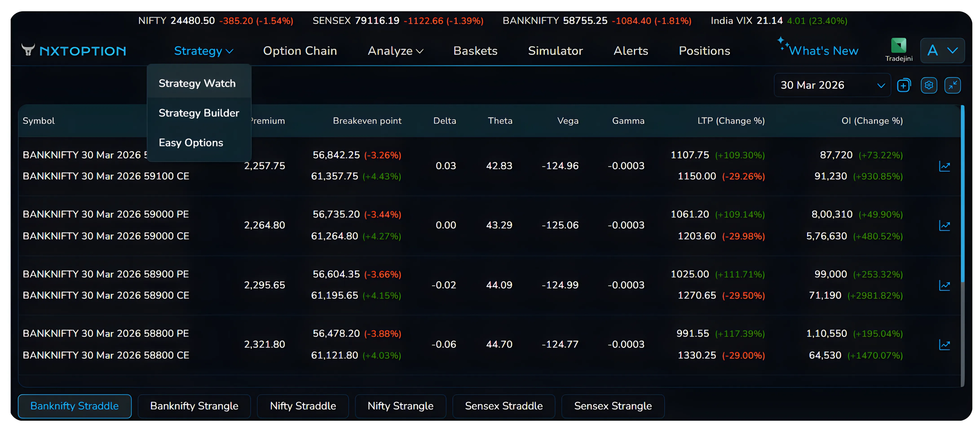Image resolution: width=980 pixels, height=427 pixels.
Task: Click the NXTOPTION bull logo
Action: click(29, 50)
